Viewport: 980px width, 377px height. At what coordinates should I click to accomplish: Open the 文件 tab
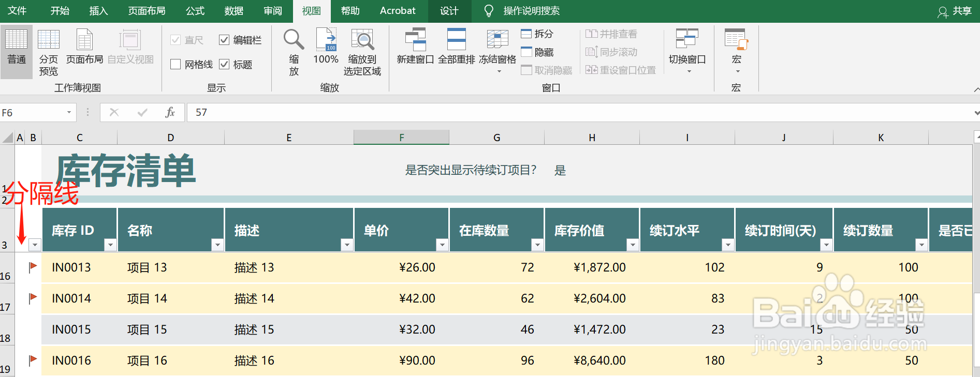click(x=17, y=11)
